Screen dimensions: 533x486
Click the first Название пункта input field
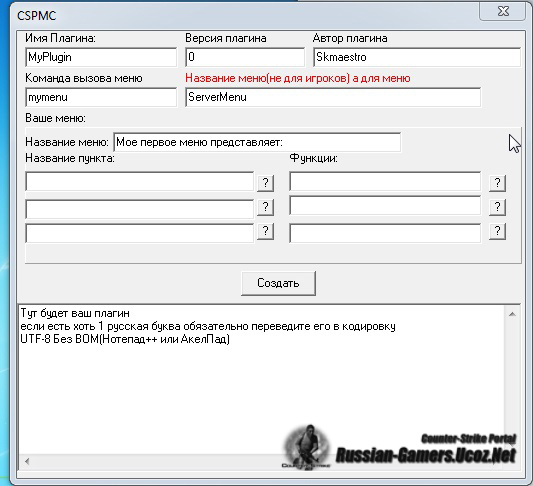point(139,181)
